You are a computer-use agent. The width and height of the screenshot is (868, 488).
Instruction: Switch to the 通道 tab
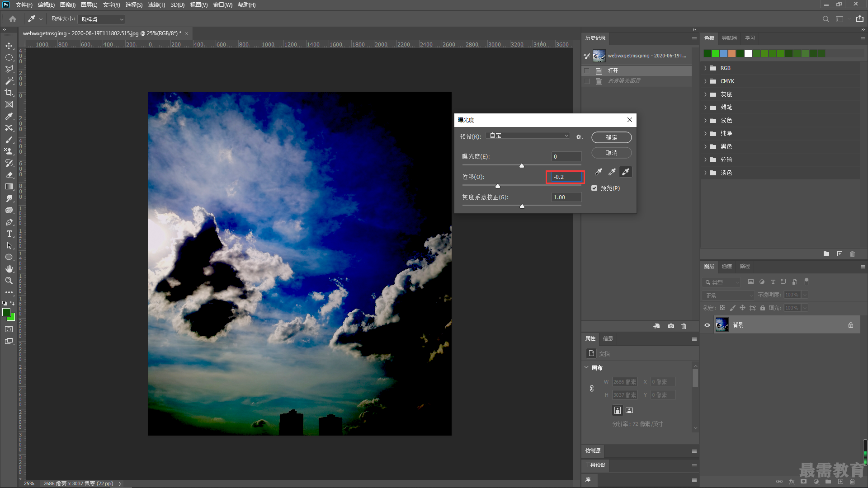727,266
